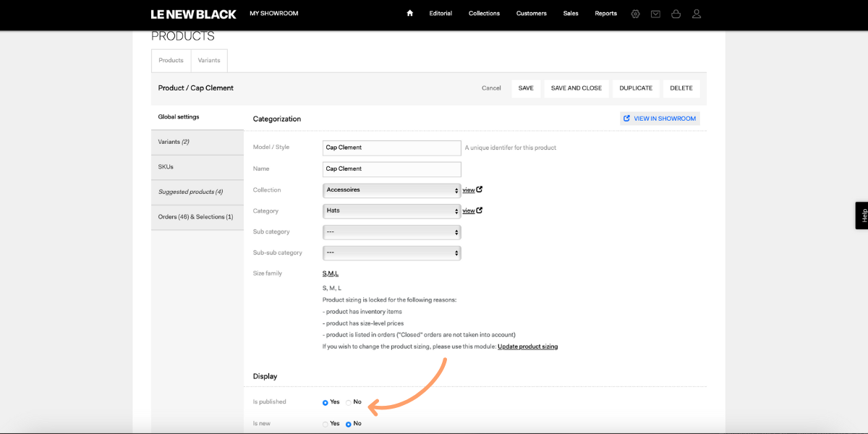
Task: Open the Customers menu
Action: (x=532, y=14)
